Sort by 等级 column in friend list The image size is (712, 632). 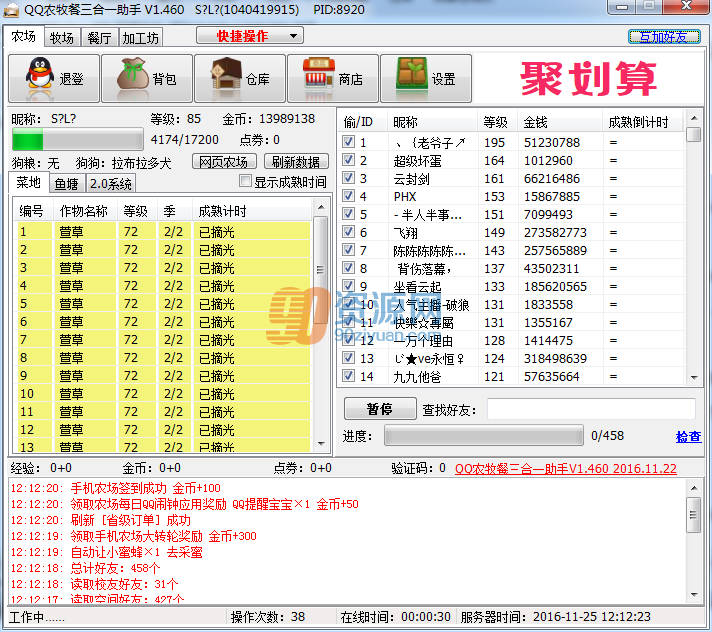(495, 122)
